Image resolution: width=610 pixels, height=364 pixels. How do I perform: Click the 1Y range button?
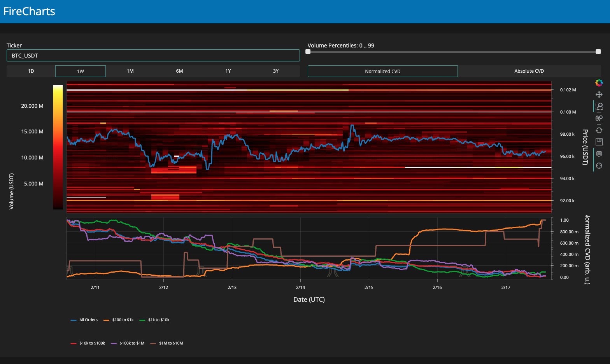[228, 71]
